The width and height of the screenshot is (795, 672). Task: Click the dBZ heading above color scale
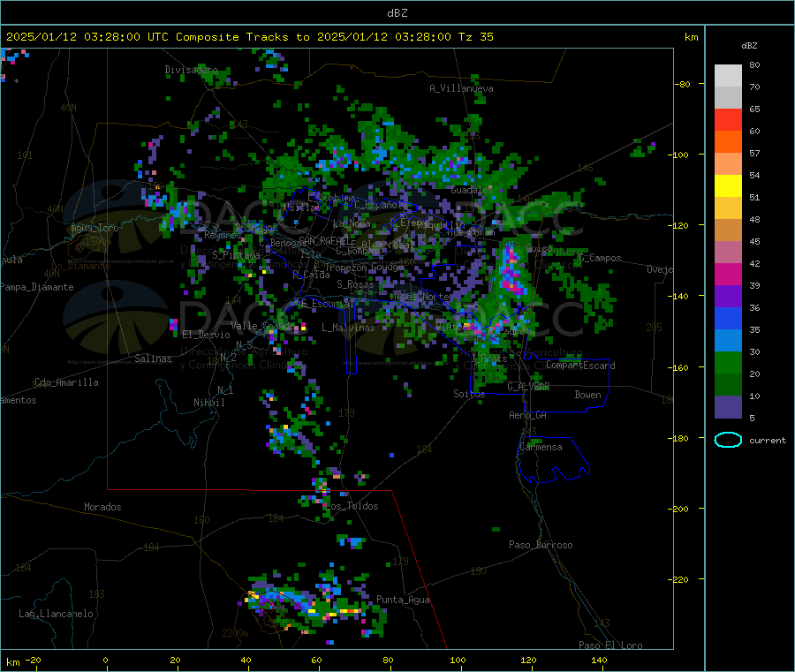[x=749, y=46]
